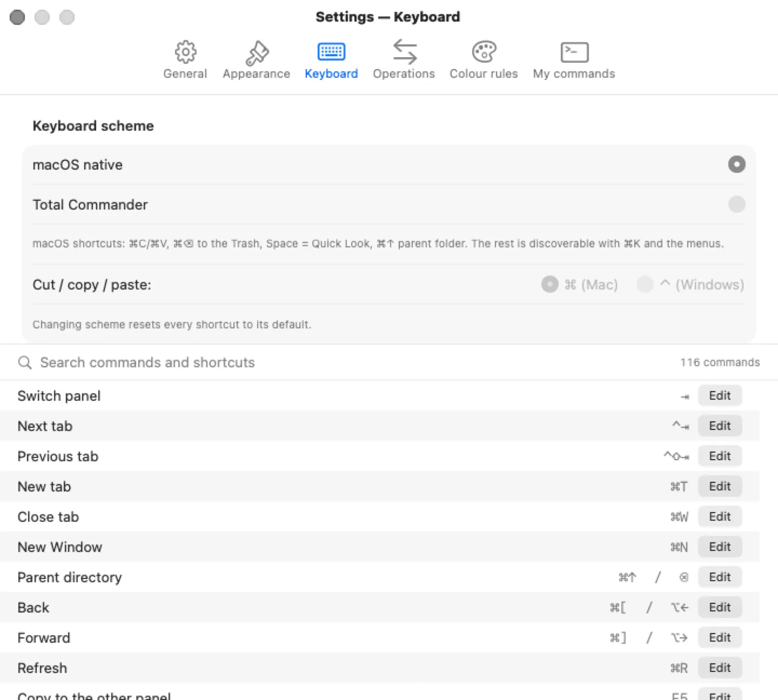
Task: Click the Keyboard scheme heading
Action: [93, 126]
